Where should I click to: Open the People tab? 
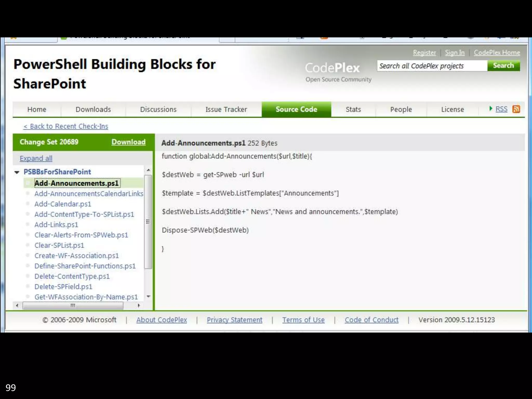(x=401, y=109)
